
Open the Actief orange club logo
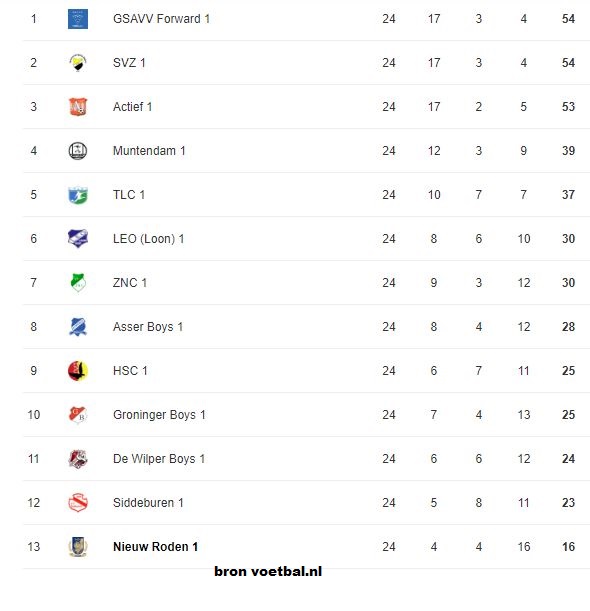[x=78, y=107]
